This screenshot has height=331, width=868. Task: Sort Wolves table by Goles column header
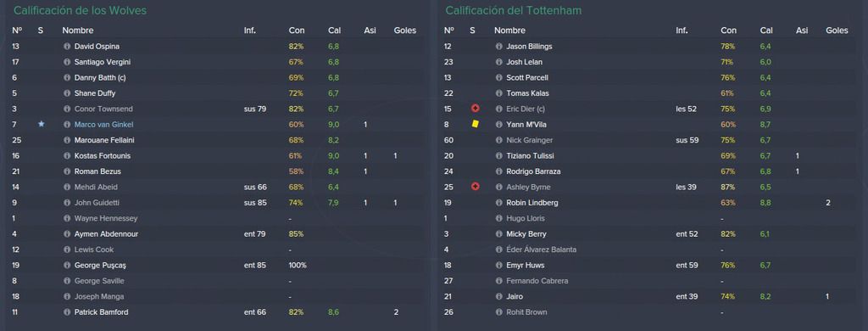pos(404,31)
